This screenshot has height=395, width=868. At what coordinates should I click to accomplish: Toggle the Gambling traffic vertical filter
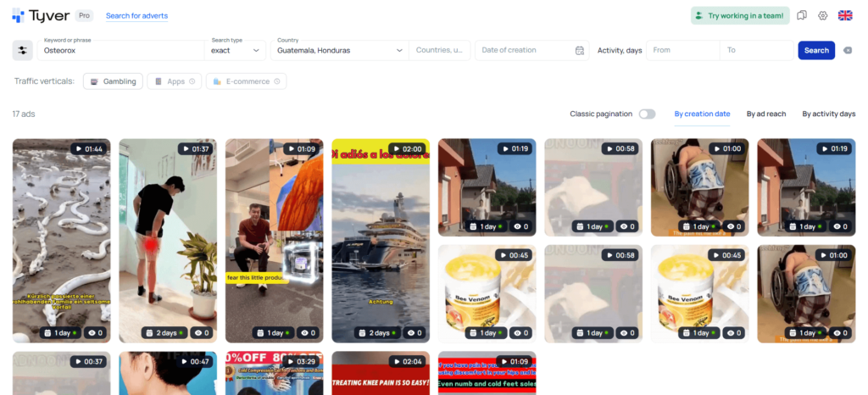pos(113,81)
